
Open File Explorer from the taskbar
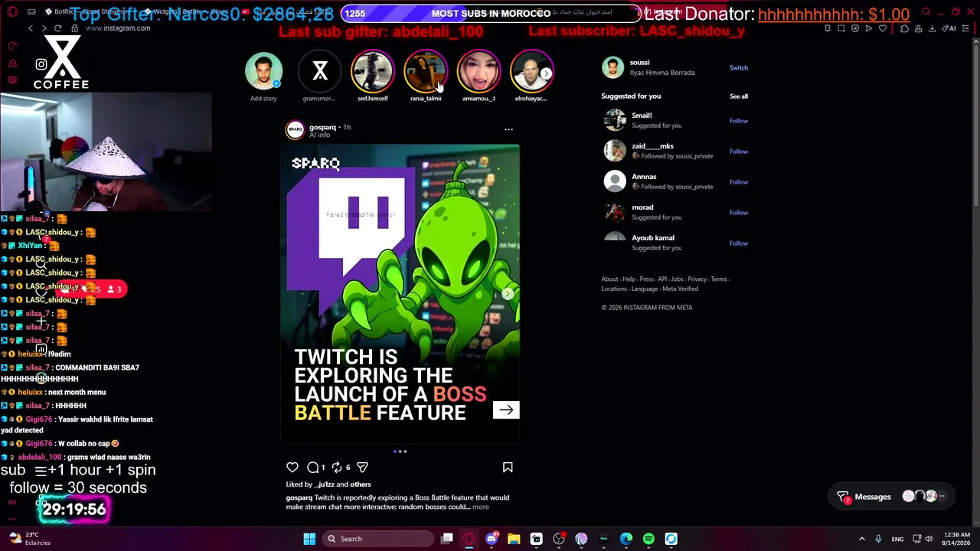click(x=514, y=539)
